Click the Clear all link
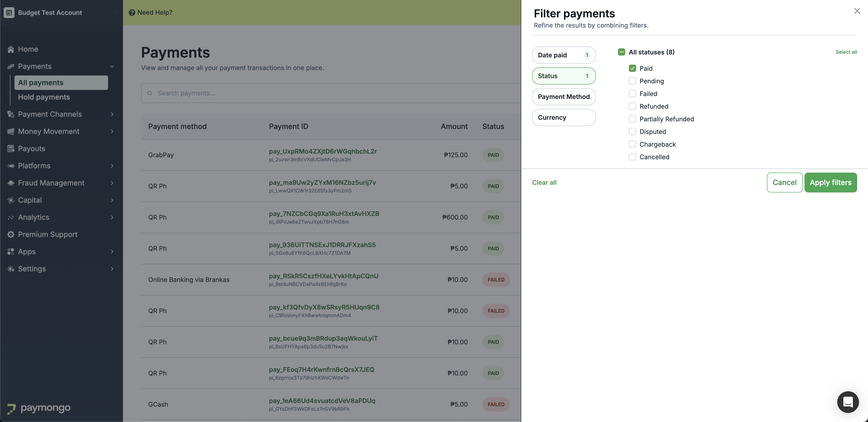868x422 pixels. (544, 183)
